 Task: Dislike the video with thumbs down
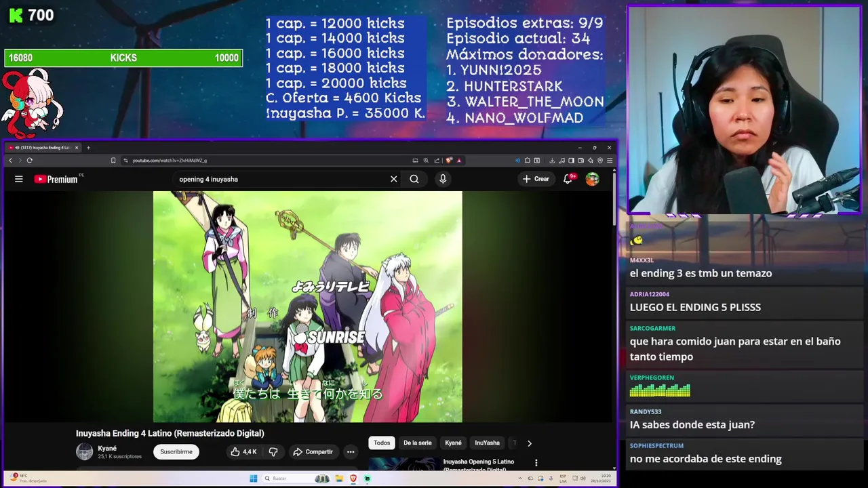point(273,452)
